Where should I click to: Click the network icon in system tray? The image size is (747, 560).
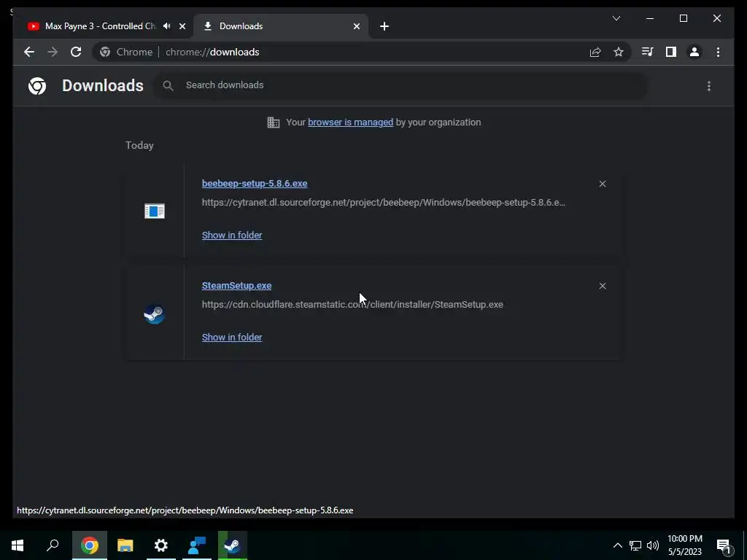pyautogui.click(x=635, y=545)
